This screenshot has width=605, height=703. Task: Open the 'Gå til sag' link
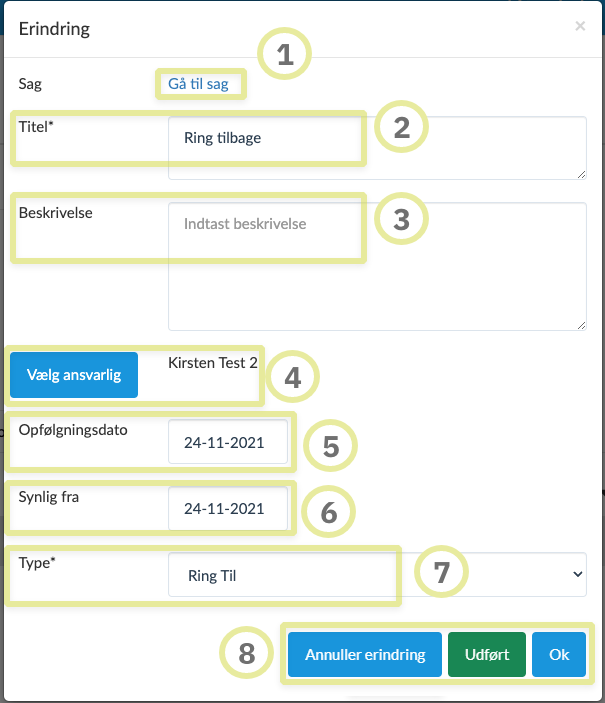pyautogui.click(x=197, y=84)
